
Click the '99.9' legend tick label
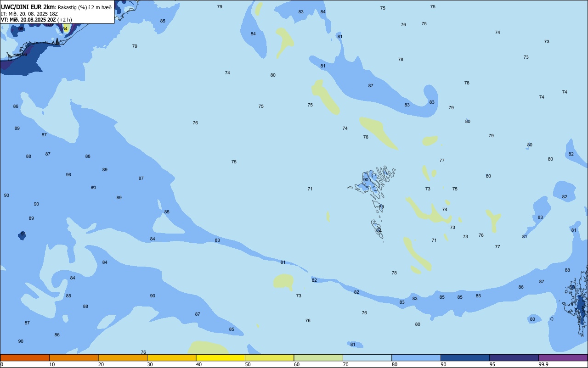click(543, 364)
